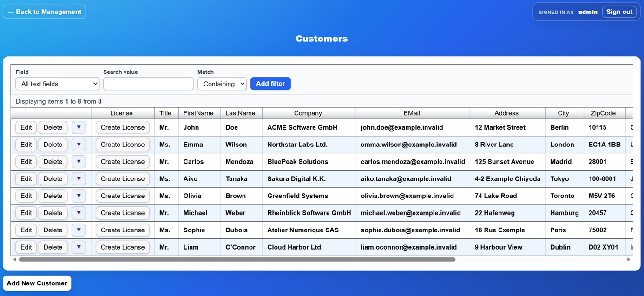This screenshot has height=296, width=644.
Task: Delete the Emma Wilson customer
Action: coord(53,145)
